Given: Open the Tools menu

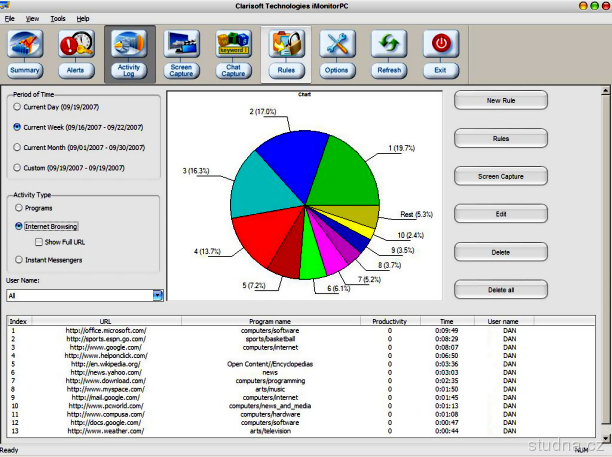Looking at the screenshot, I should point(58,18).
